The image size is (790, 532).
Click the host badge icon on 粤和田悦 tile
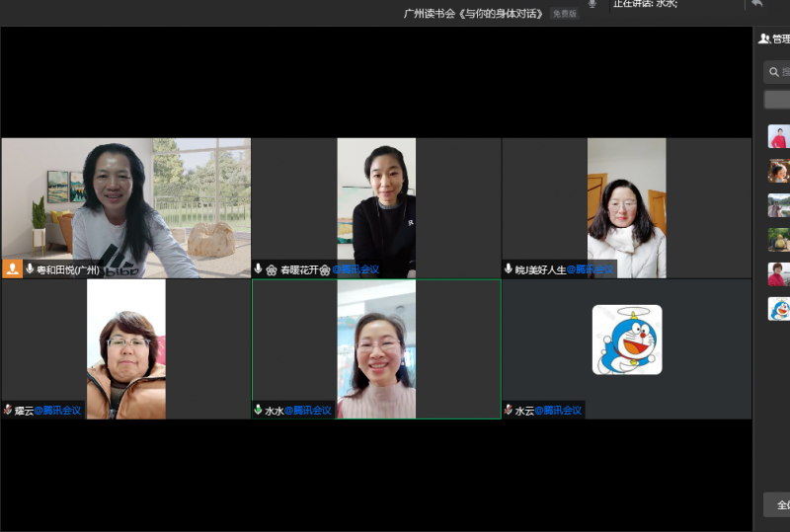click(13, 268)
